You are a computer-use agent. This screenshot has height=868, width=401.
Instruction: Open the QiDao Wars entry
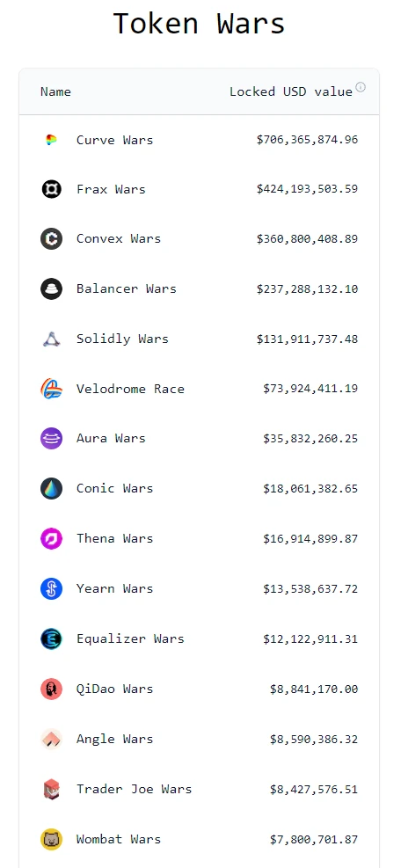click(114, 689)
